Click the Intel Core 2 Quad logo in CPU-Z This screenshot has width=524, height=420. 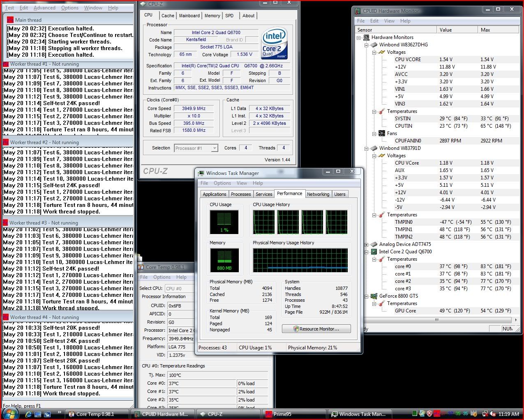[x=275, y=43]
